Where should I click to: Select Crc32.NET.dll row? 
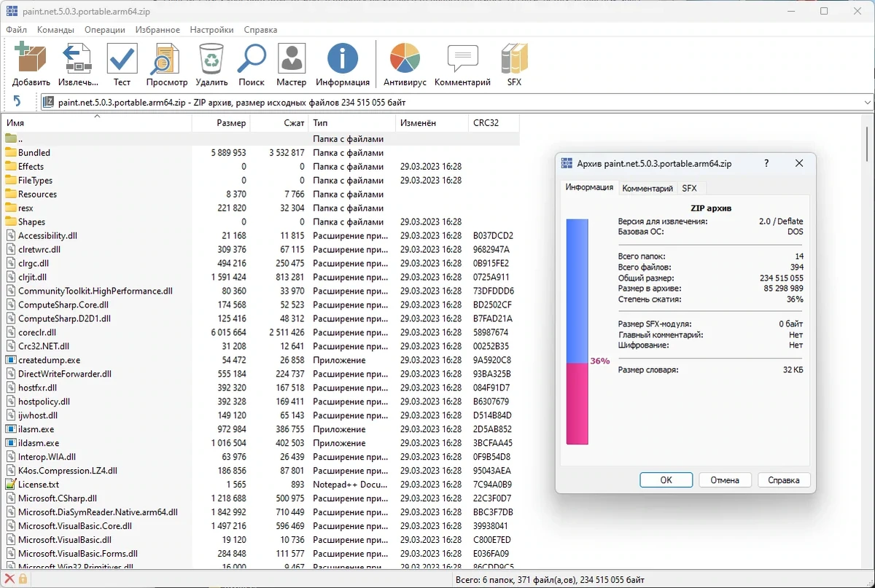[261, 346]
